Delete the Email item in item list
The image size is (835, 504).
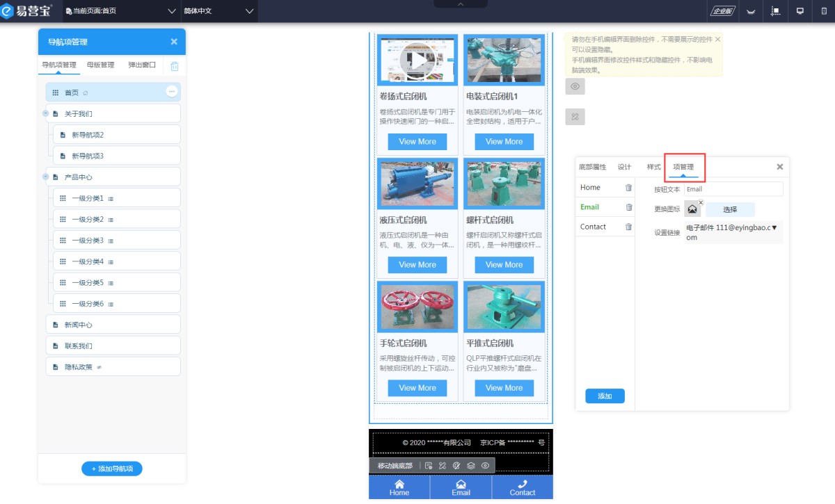tap(629, 207)
